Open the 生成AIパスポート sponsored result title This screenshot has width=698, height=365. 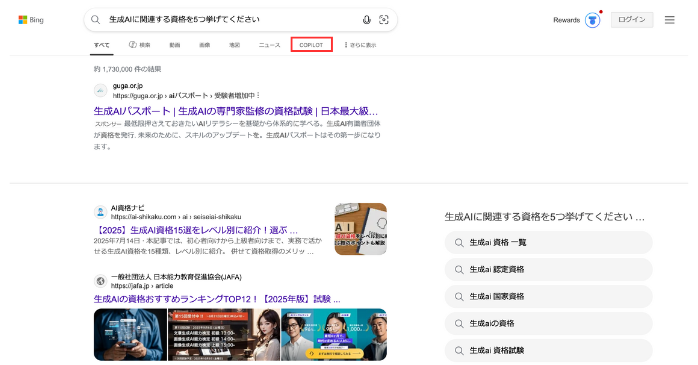pos(235,111)
